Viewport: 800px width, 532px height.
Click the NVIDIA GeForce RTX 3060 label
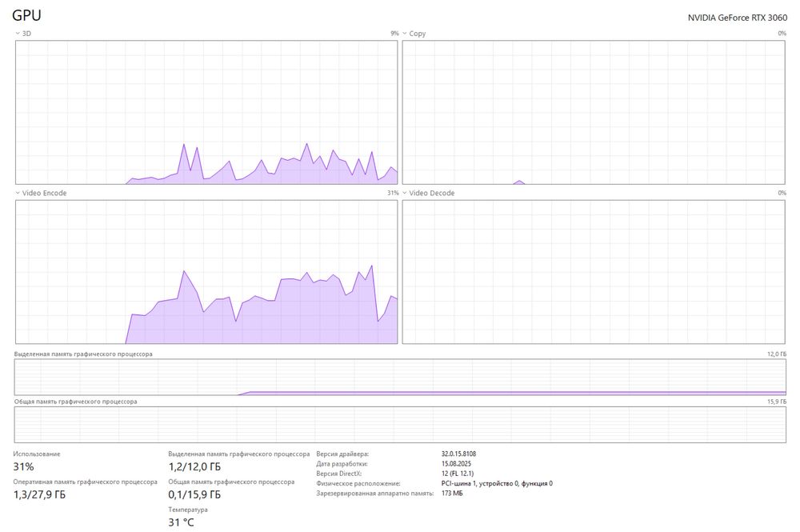[738, 18]
